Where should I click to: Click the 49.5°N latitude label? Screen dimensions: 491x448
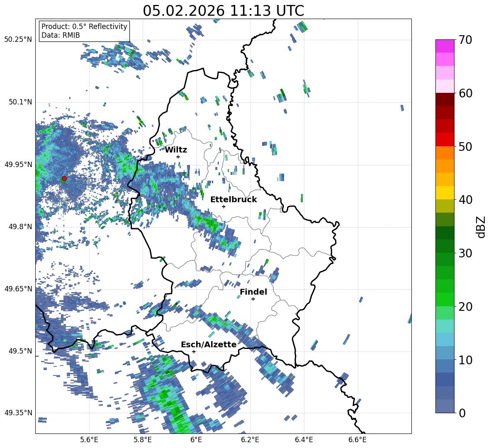pyautogui.click(x=20, y=351)
